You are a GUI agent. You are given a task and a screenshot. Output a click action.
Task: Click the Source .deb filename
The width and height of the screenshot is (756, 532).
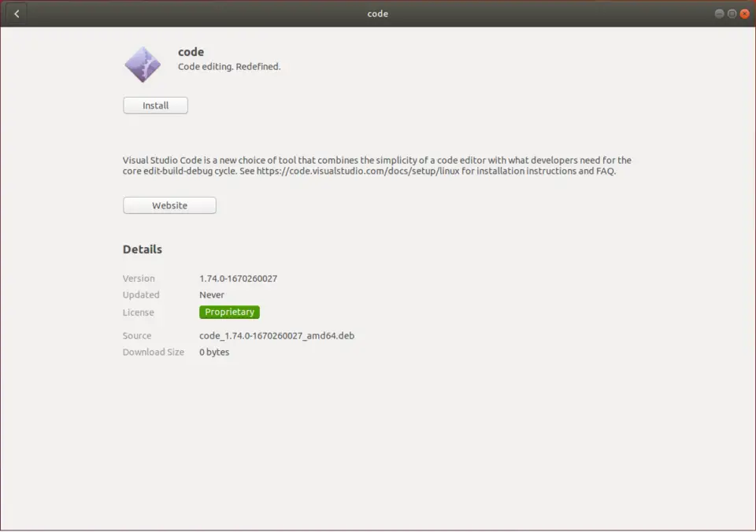coord(277,335)
